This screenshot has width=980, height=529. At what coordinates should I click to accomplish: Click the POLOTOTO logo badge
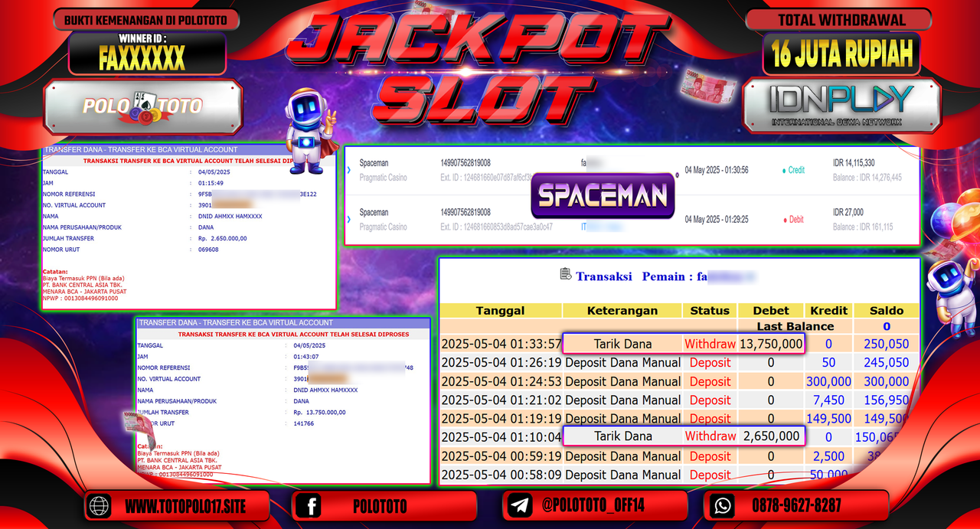click(143, 106)
